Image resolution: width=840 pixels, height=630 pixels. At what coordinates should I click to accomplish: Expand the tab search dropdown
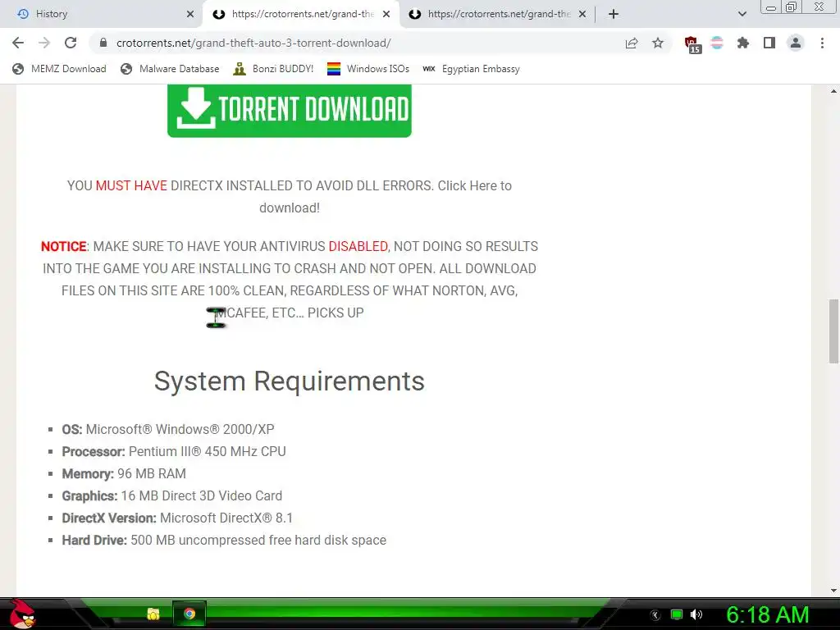742,14
